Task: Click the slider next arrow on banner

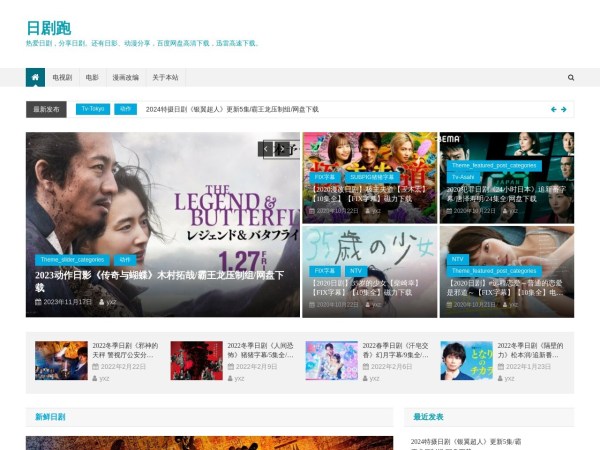Action: point(283,149)
